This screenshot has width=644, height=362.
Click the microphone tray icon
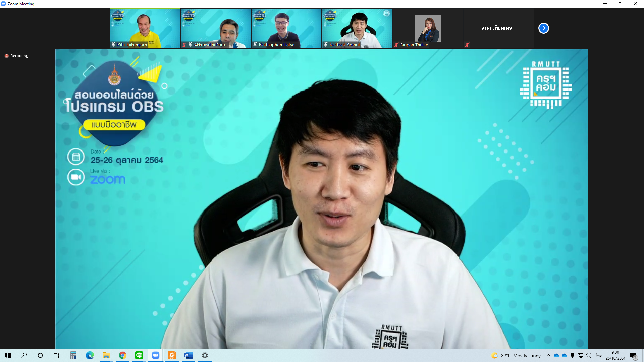click(573, 355)
